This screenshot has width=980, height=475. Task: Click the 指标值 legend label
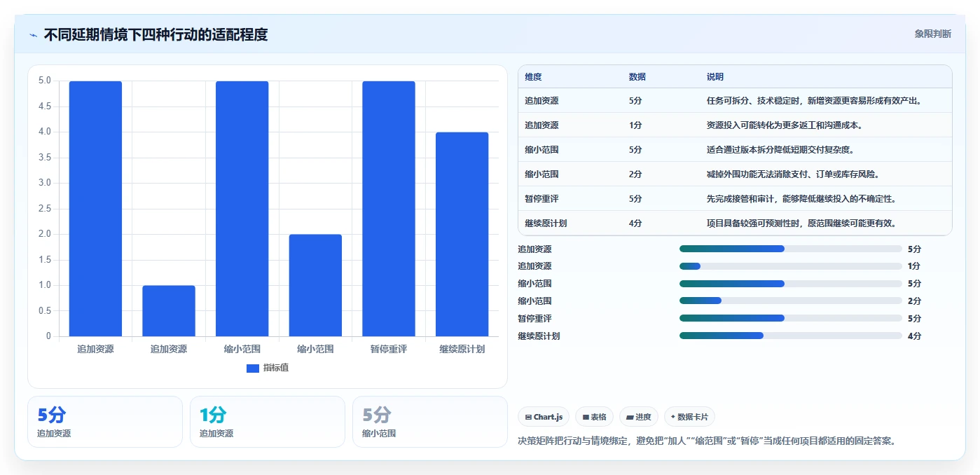click(275, 368)
